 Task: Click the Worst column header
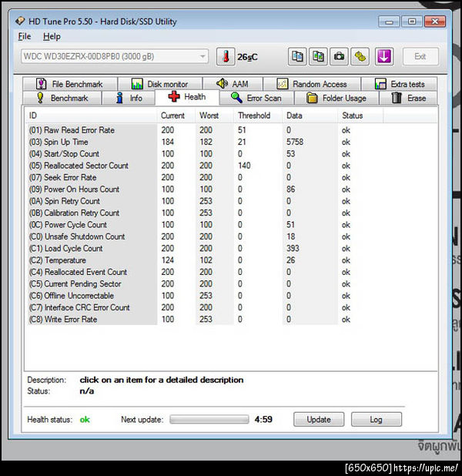[x=215, y=116]
